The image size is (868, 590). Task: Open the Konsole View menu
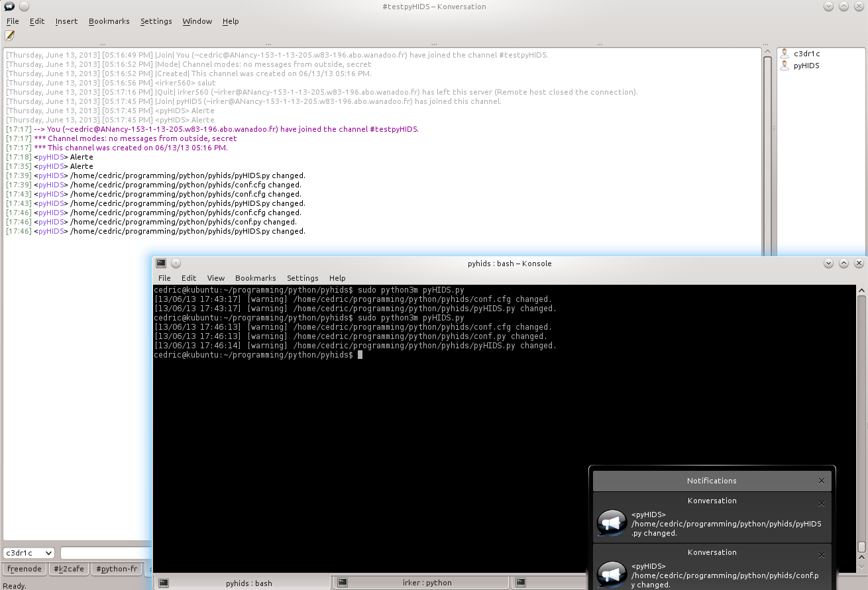point(216,278)
